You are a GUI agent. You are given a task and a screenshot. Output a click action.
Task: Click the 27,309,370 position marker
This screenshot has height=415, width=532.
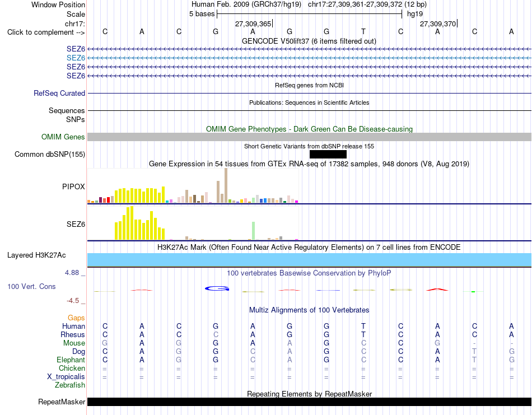tap(438, 24)
